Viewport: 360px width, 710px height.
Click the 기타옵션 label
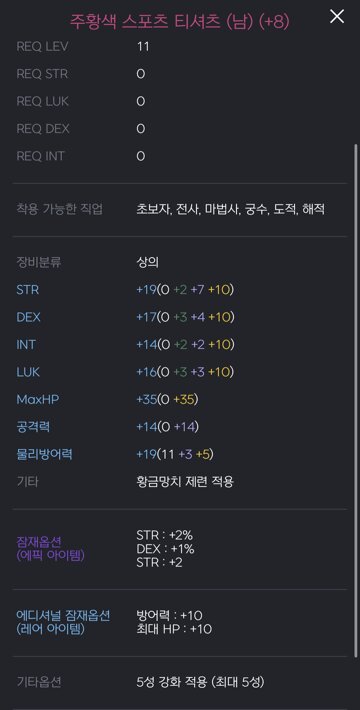click(38, 682)
